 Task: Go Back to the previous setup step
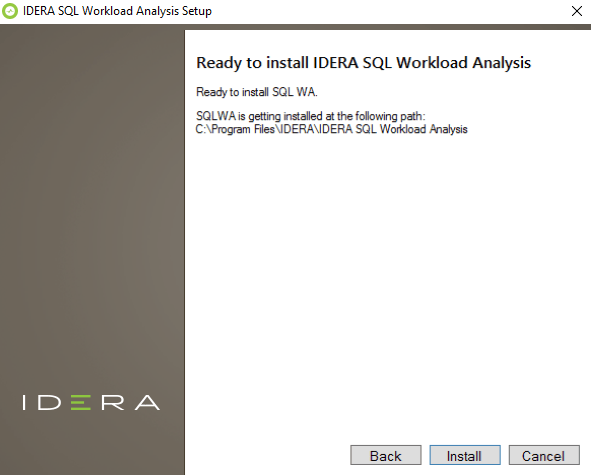(386, 455)
